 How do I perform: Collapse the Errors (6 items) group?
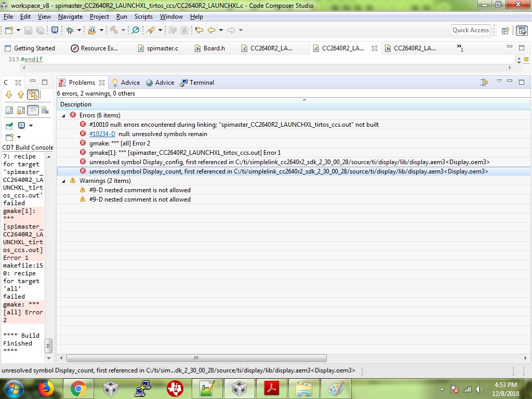pyautogui.click(x=63, y=115)
